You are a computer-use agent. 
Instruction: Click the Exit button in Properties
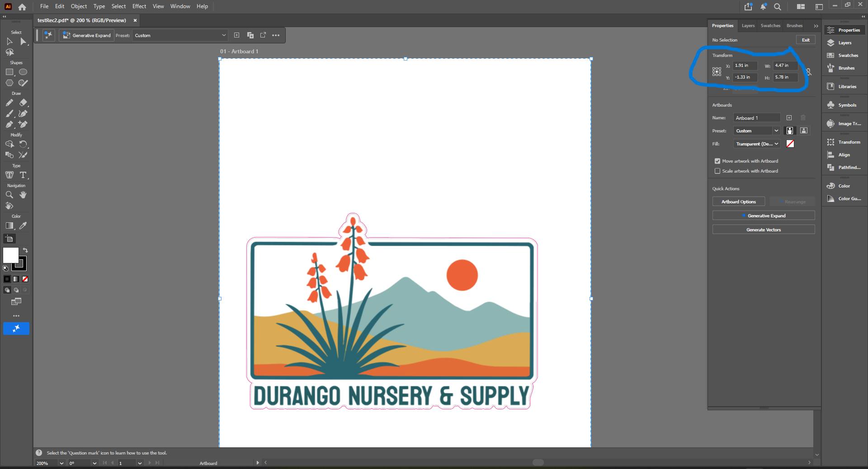pos(806,40)
